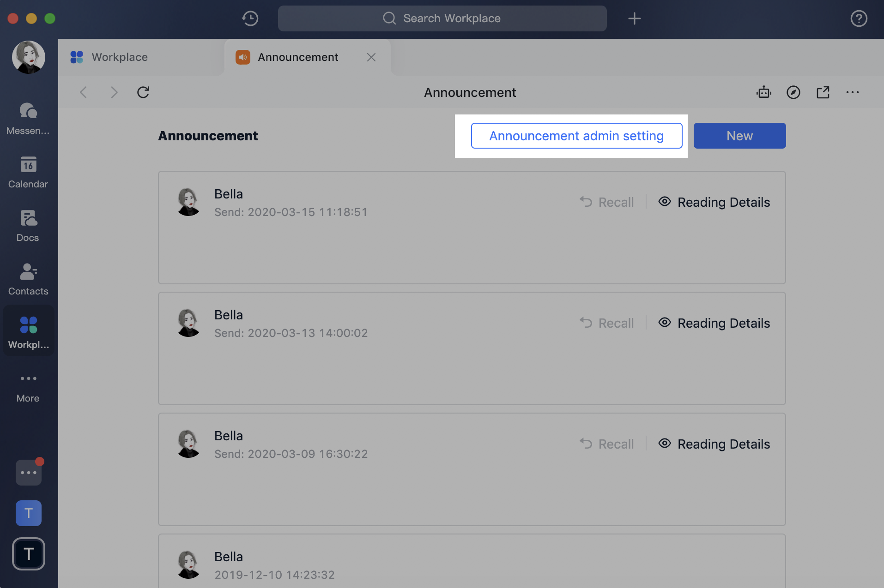Click the open-in-browser icon
This screenshot has height=588, width=884.
tap(823, 92)
